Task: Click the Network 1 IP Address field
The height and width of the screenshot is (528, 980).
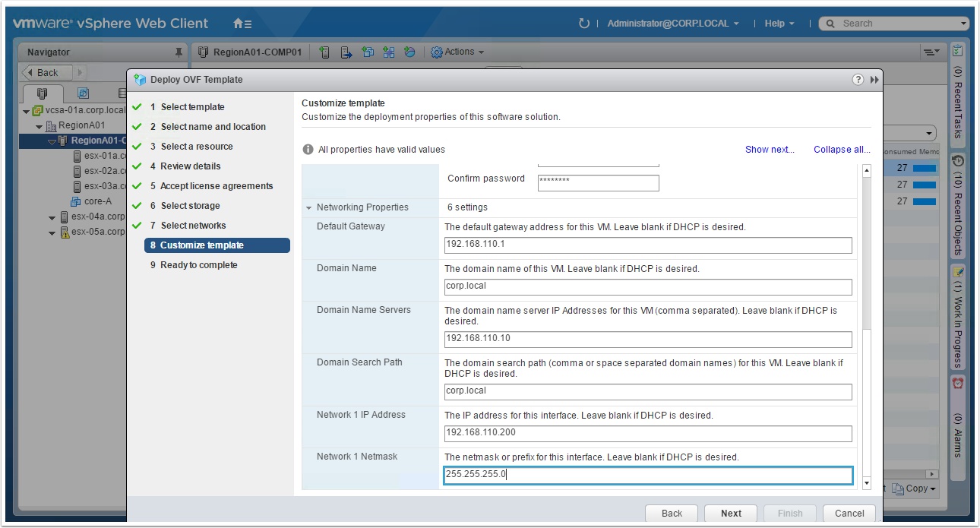Action: coord(648,433)
